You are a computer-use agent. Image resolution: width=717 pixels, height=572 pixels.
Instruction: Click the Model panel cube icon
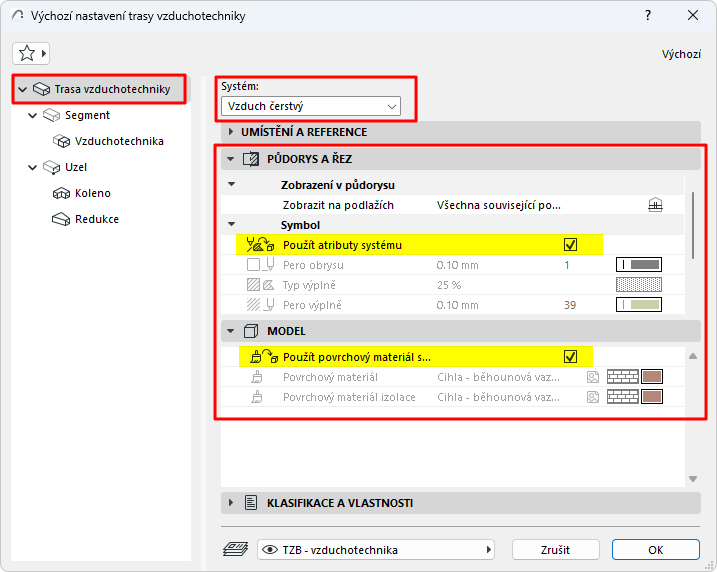pos(251,331)
